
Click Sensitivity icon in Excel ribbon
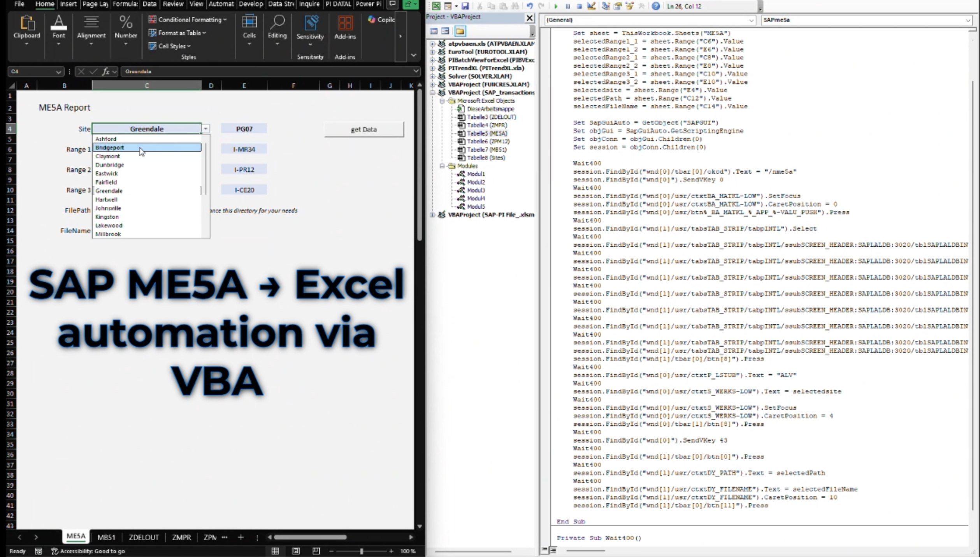coord(310,31)
